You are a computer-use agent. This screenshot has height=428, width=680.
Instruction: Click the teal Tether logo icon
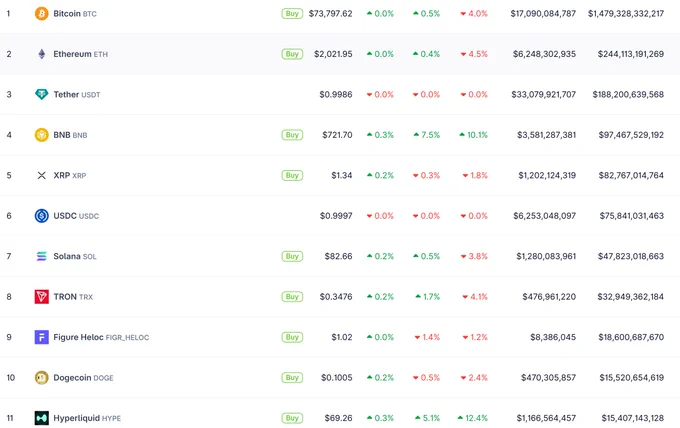(x=42, y=94)
